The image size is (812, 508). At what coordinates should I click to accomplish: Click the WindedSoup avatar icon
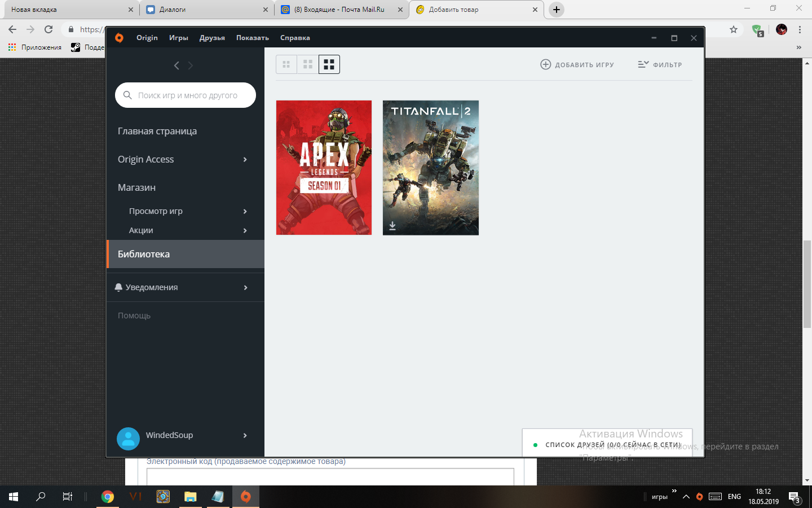tap(128, 439)
